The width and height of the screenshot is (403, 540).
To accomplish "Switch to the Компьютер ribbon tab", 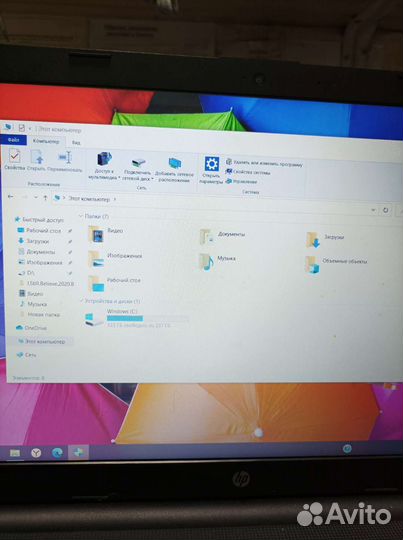I will (x=46, y=141).
